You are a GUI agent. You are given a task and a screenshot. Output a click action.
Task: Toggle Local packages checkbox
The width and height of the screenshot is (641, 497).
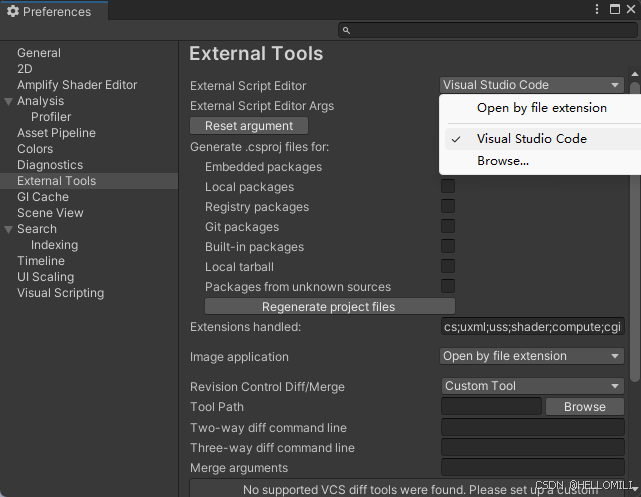pyautogui.click(x=448, y=186)
